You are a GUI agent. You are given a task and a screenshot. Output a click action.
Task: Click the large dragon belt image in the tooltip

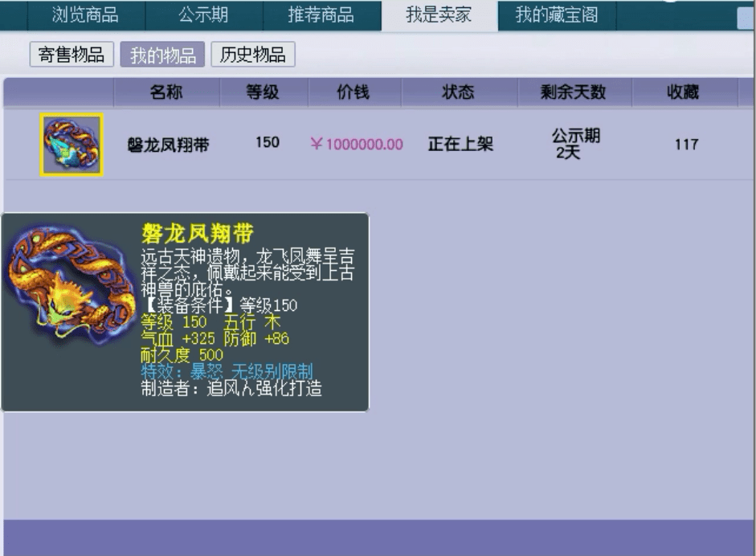point(71,285)
